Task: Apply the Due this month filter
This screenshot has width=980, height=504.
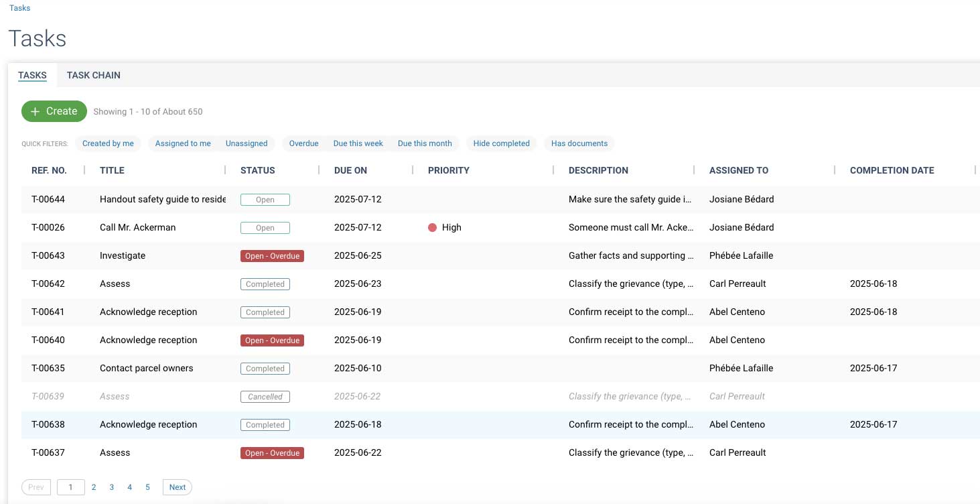Action: 425,143
